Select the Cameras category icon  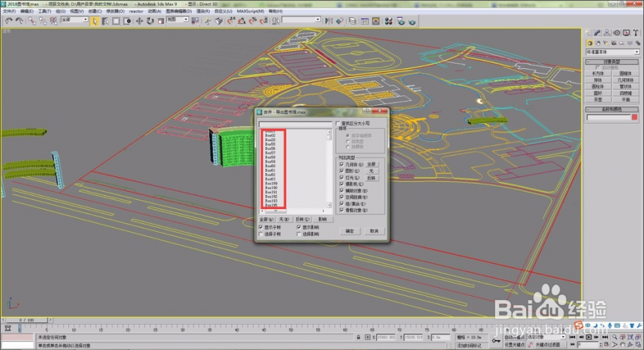tap(613, 43)
